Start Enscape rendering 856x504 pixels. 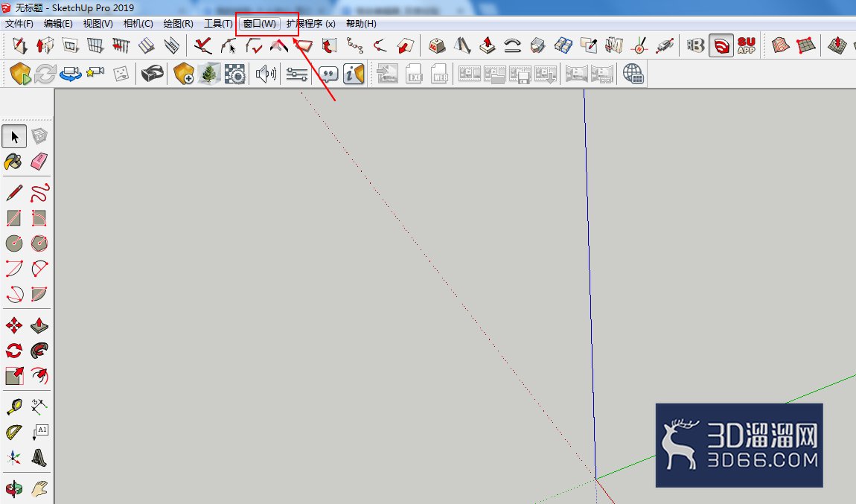pos(20,74)
